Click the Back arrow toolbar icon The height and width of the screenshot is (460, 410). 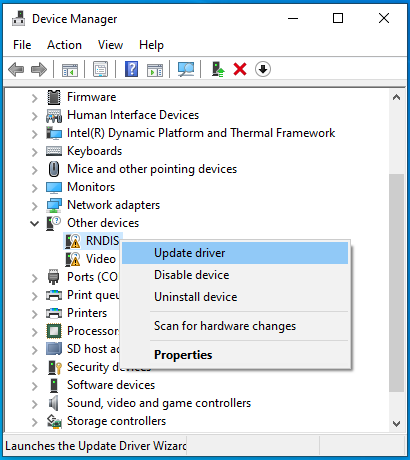click(16, 70)
